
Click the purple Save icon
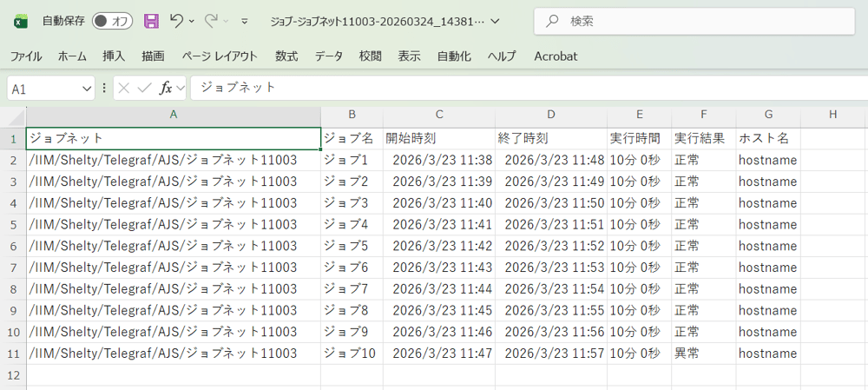click(x=151, y=21)
